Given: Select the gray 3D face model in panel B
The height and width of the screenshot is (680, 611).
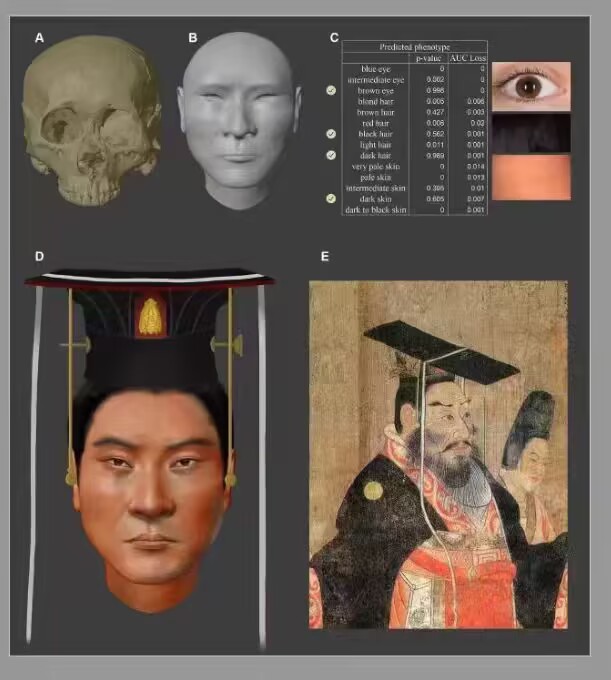Looking at the screenshot, I should click(x=239, y=120).
